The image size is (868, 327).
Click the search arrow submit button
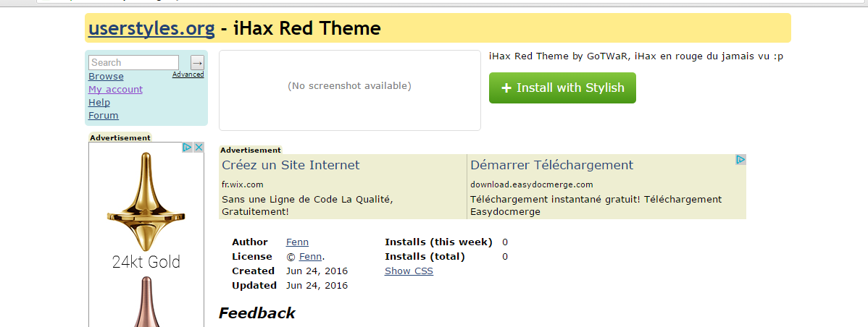(x=197, y=63)
